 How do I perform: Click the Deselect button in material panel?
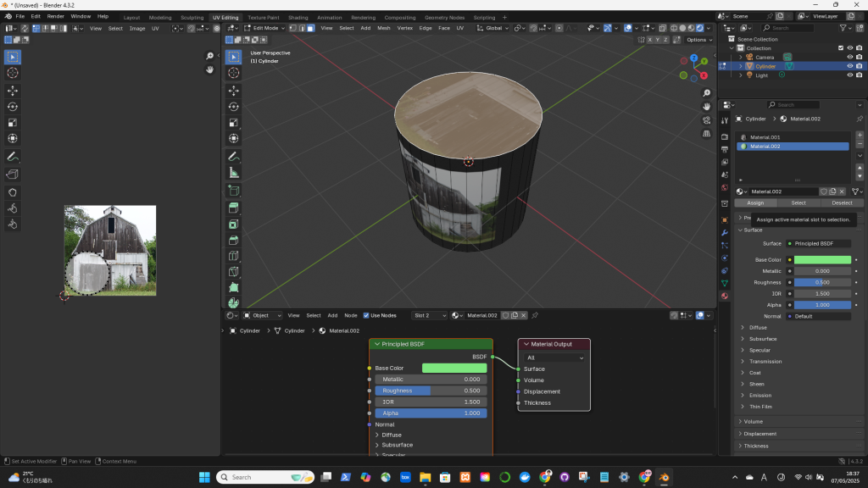[x=842, y=202]
